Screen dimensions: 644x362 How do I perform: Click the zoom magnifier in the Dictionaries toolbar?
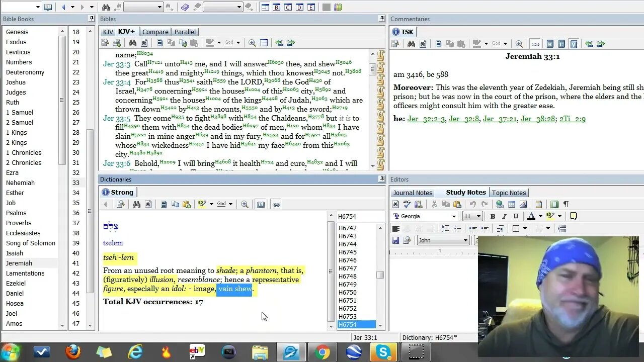245,204
